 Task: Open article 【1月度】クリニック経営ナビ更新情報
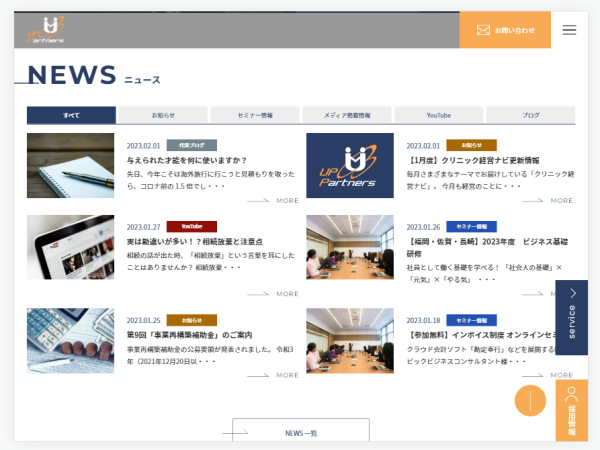(x=473, y=160)
